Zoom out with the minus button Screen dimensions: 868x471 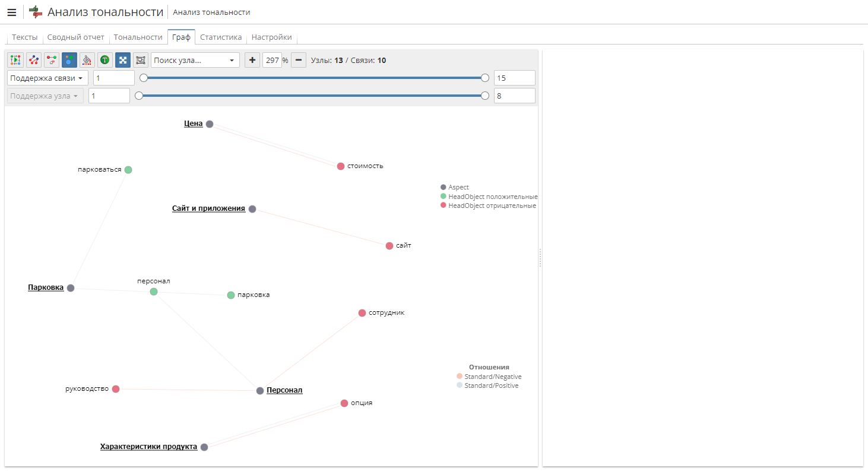(x=299, y=60)
